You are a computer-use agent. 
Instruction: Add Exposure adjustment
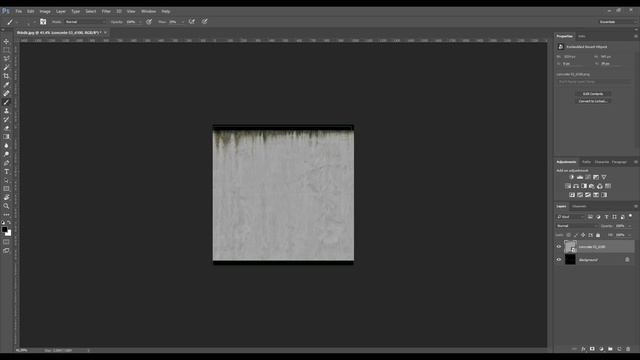596,177
